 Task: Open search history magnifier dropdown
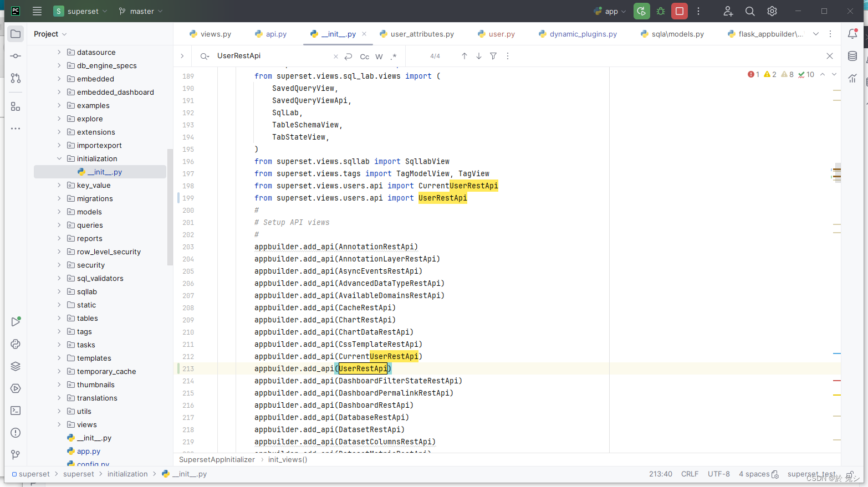[x=205, y=56]
